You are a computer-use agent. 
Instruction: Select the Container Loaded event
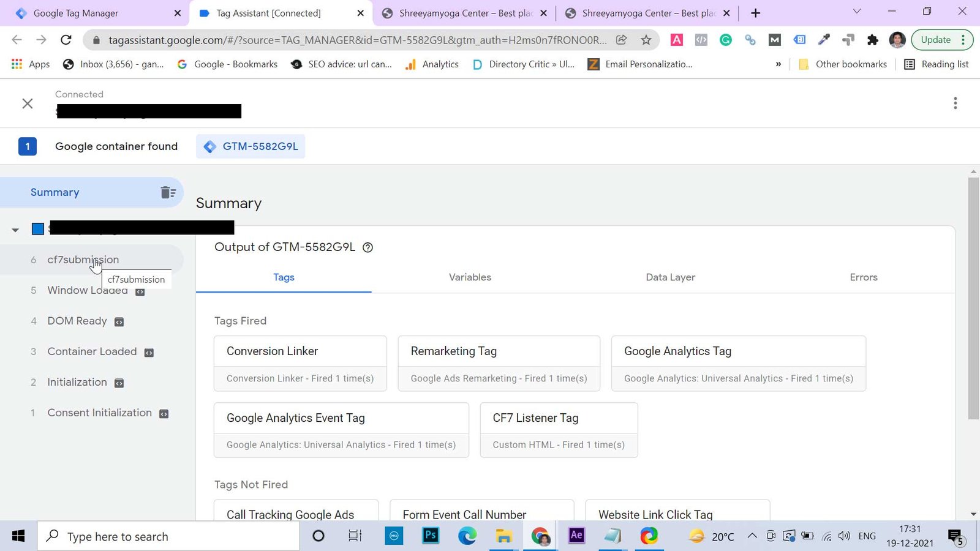click(92, 351)
